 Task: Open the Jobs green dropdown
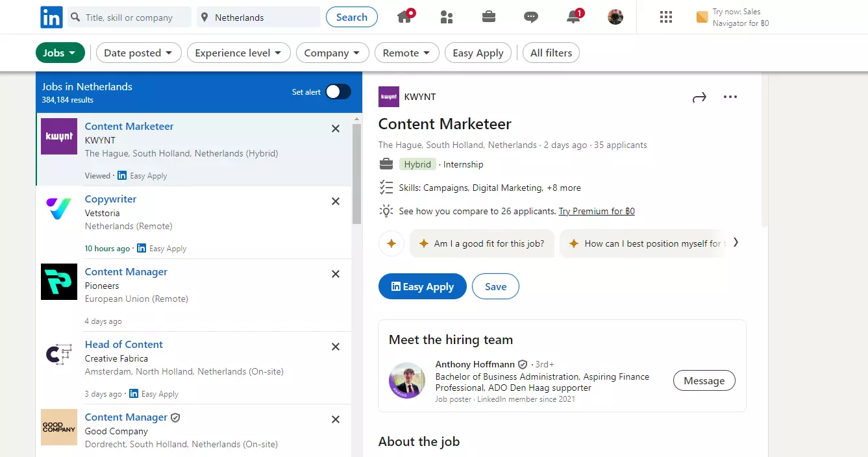tap(60, 53)
